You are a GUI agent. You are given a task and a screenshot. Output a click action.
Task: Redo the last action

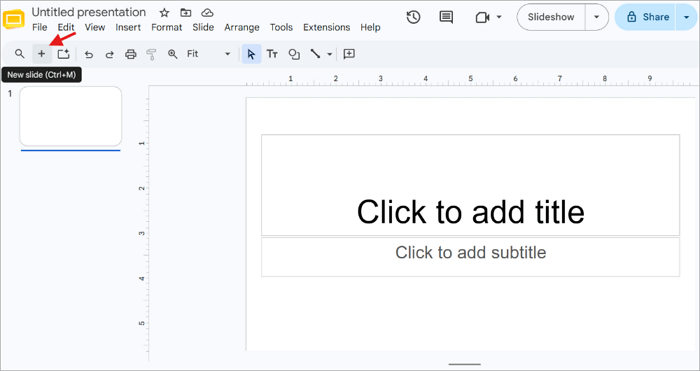click(x=109, y=54)
